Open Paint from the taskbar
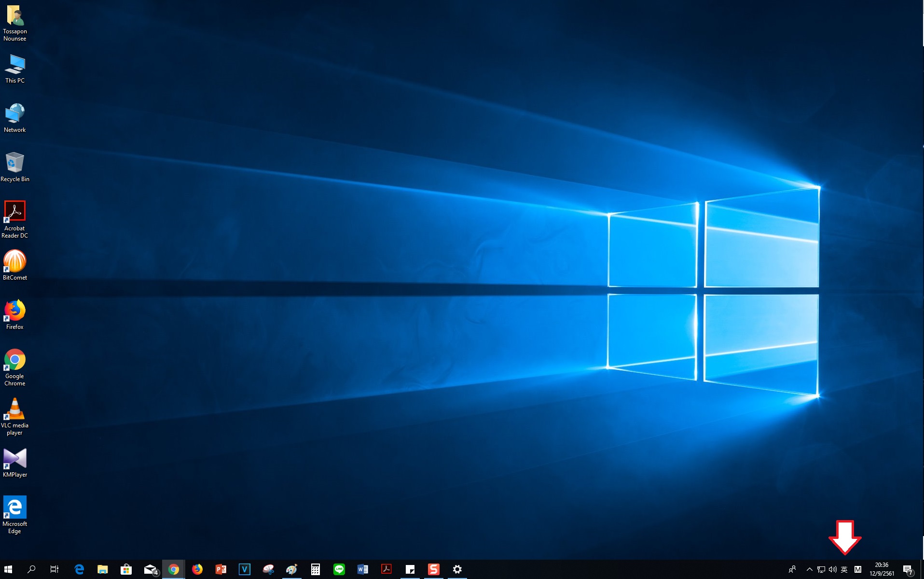 292,569
